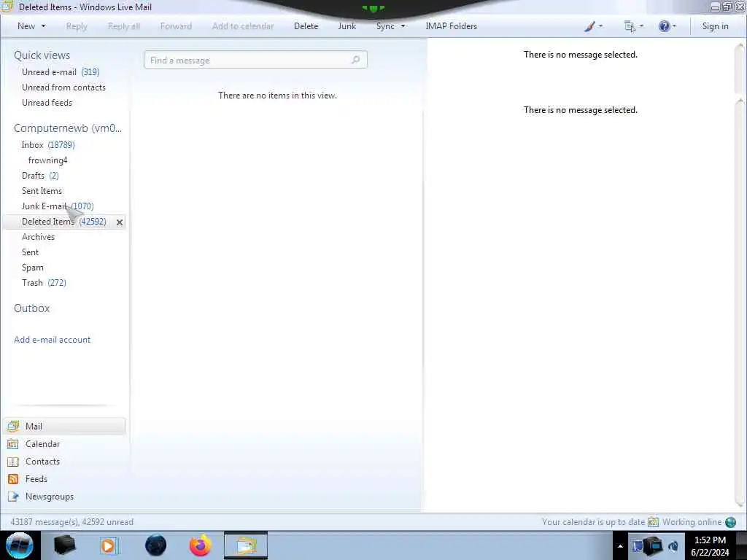Click the Sync toolbar button

(385, 26)
